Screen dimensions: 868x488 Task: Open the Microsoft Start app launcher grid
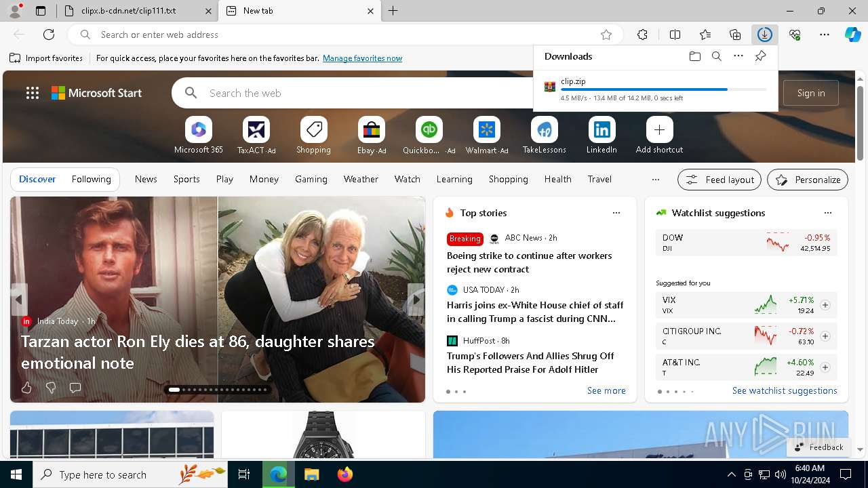pos(33,93)
